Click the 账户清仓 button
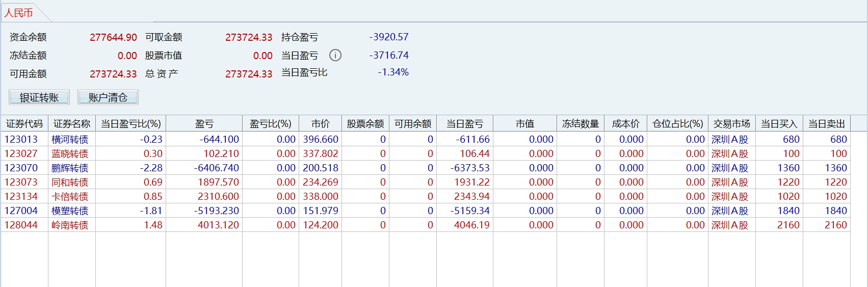868x287 pixels. (108, 97)
